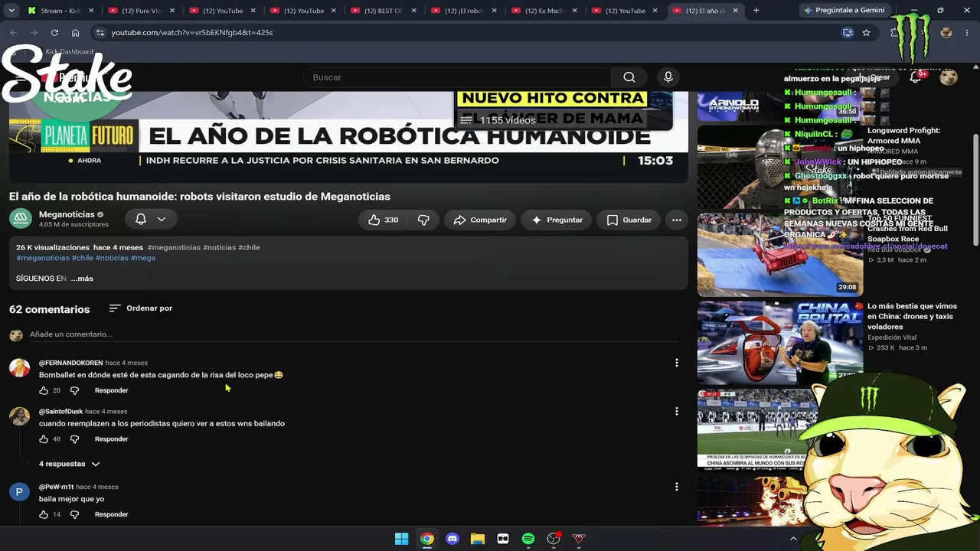Activate voice search microphone icon
Viewport: 980px width, 551px height.
pyautogui.click(x=668, y=77)
